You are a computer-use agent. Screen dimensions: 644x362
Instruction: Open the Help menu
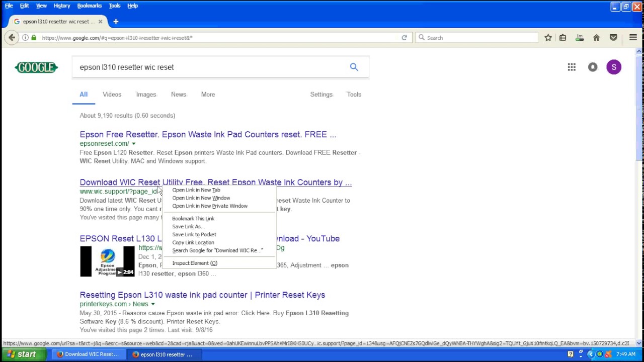coord(133,6)
